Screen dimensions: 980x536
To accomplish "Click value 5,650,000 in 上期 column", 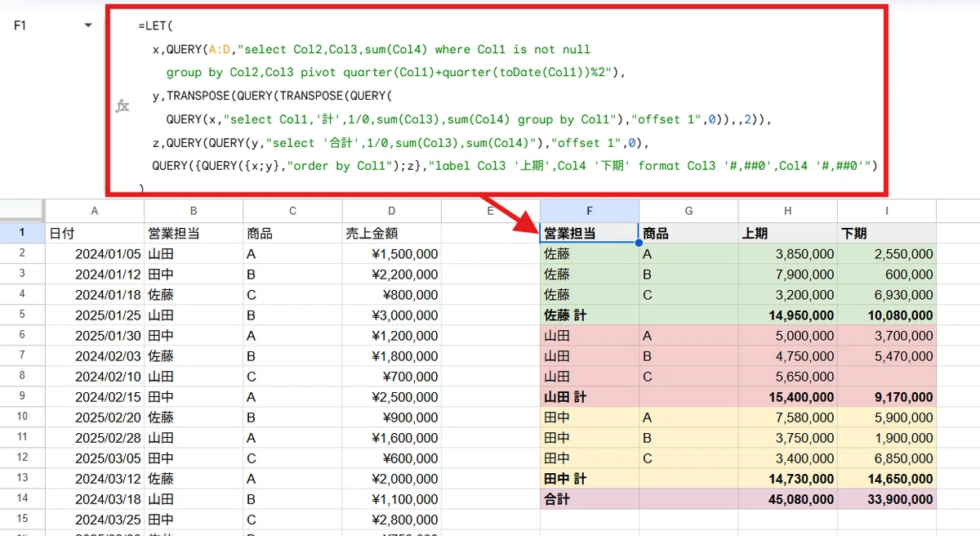I will click(x=787, y=376).
